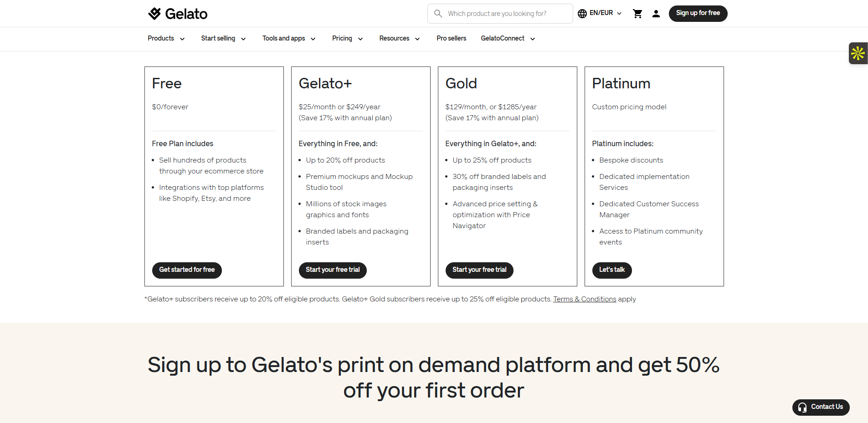Start the Gelato+ free trial
Screen dimensions: 868x423
coord(333,270)
